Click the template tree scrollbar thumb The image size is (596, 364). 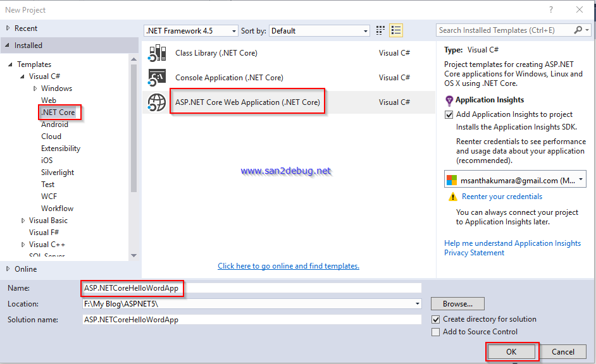point(133,128)
